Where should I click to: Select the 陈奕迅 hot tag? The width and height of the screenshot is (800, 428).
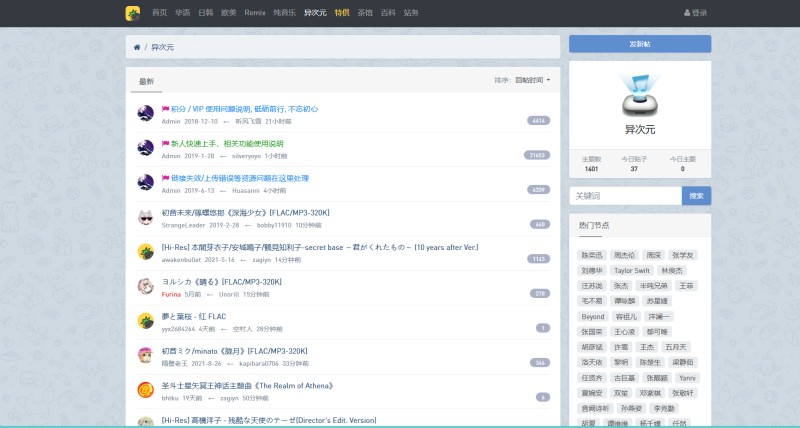592,255
